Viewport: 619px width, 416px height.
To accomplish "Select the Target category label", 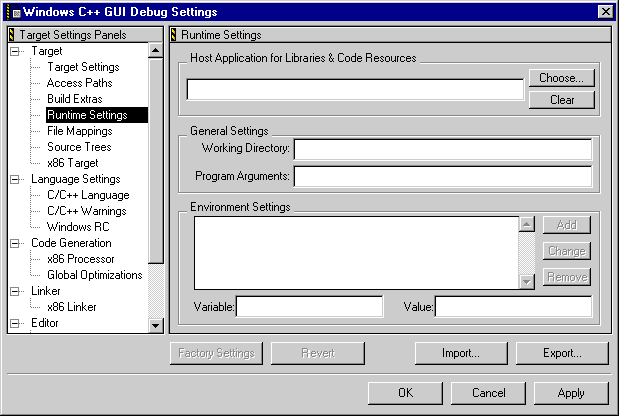I will (47, 51).
